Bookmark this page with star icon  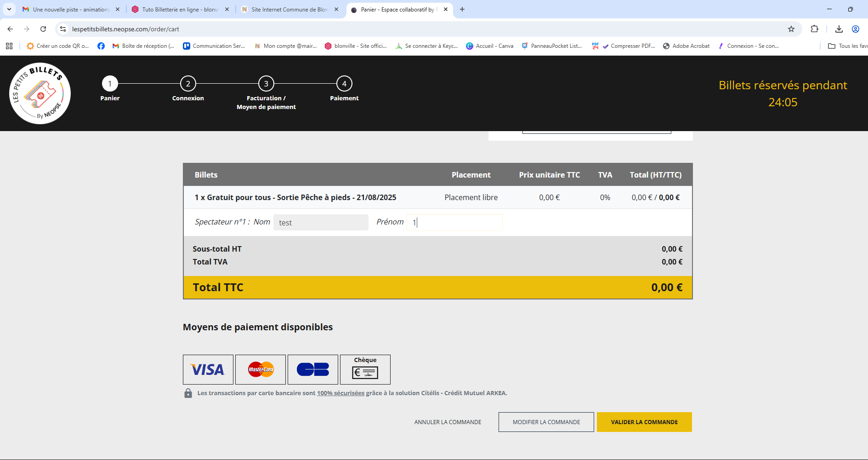(x=791, y=29)
